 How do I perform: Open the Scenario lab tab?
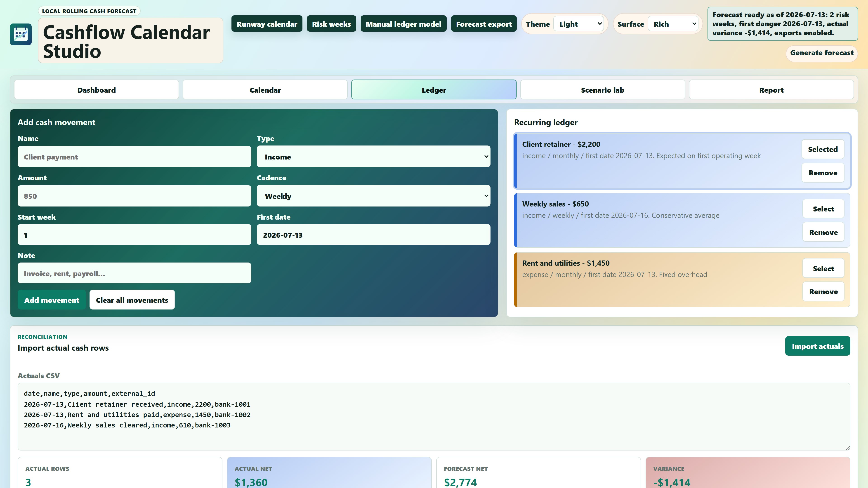[602, 90]
